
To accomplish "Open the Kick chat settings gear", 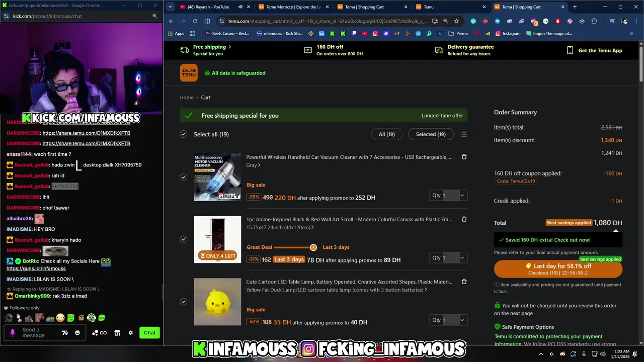I will tap(131, 333).
